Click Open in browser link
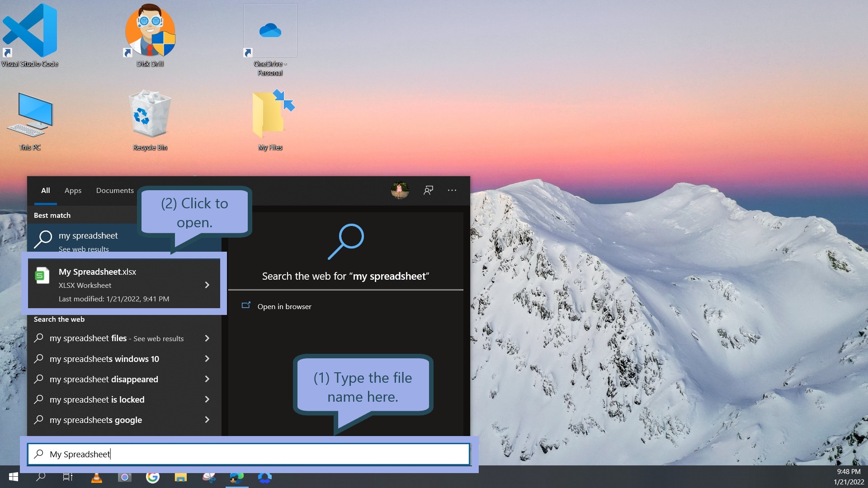This screenshot has height=488, width=868. pyautogui.click(x=284, y=305)
